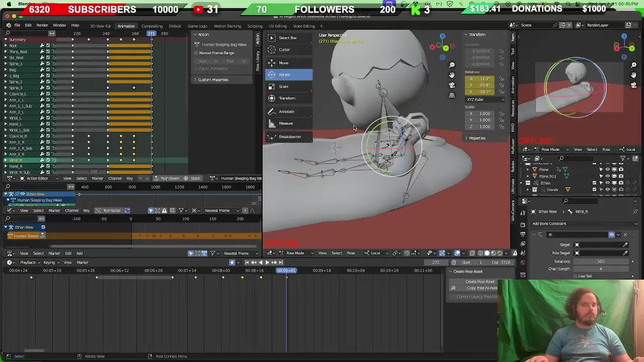Pick the Annotate tool

pyautogui.click(x=289, y=112)
